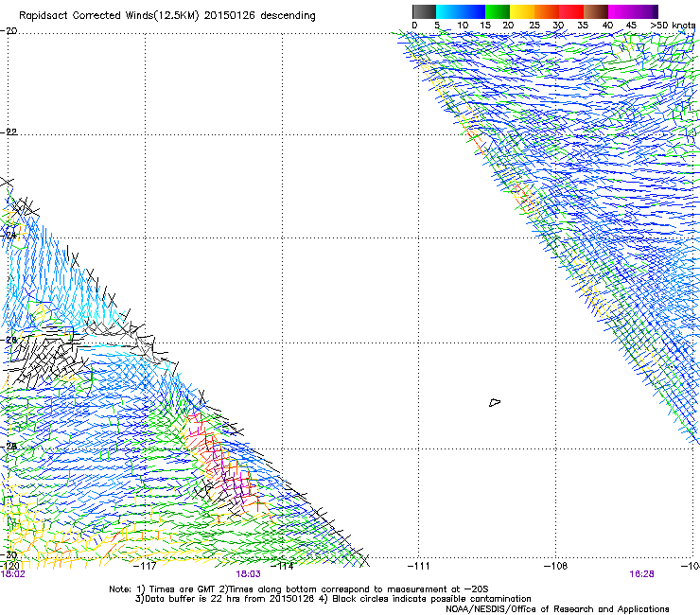Click the 18:03 pass time label
The height and width of the screenshot is (615, 700).
[248, 574]
